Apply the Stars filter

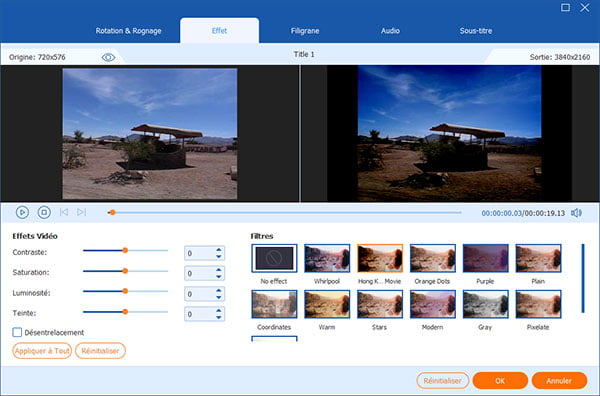click(x=380, y=304)
